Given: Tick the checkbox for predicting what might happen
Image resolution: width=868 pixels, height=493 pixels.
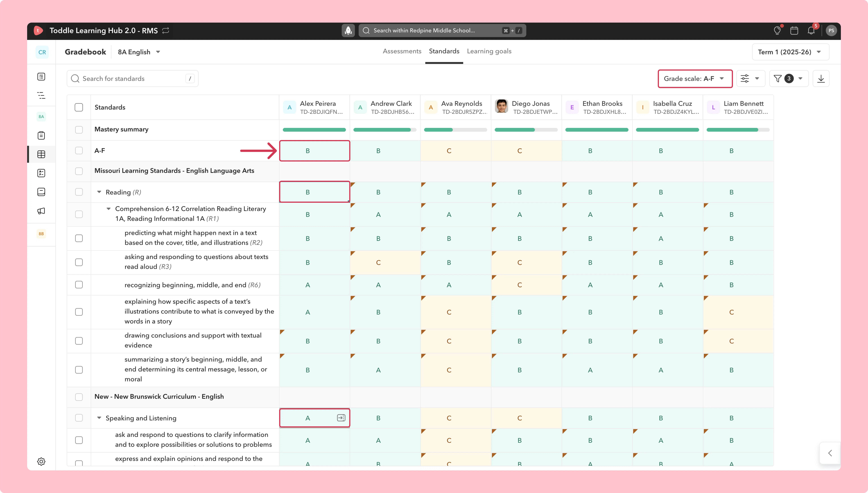Looking at the screenshot, I should [79, 238].
